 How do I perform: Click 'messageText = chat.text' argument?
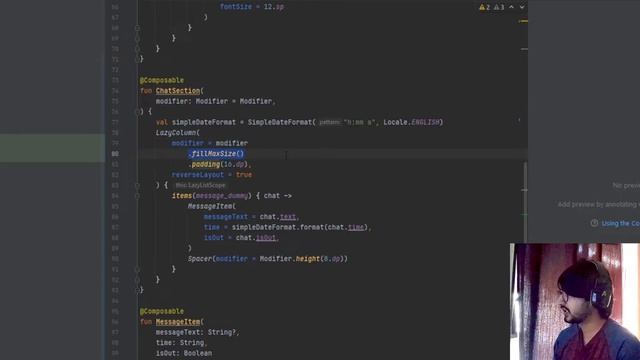tap(251, 217)
